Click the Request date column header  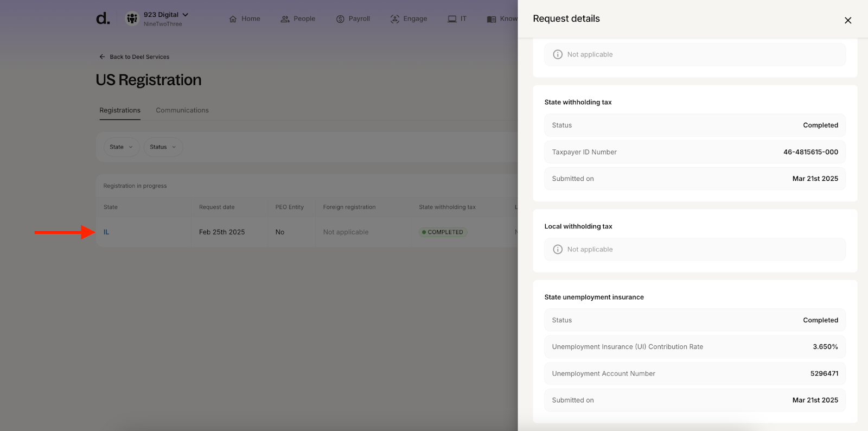[x=217, y=207]
